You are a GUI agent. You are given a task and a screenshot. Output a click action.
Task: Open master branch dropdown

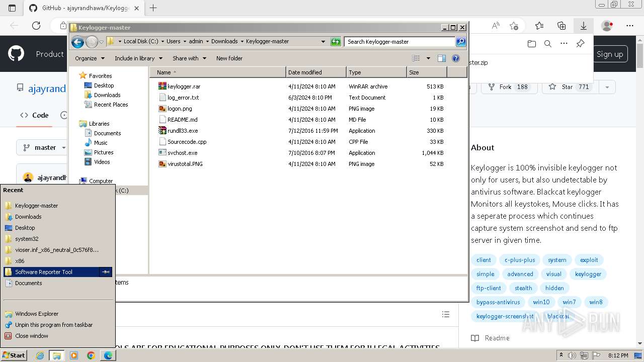click(x=45, y=147)
